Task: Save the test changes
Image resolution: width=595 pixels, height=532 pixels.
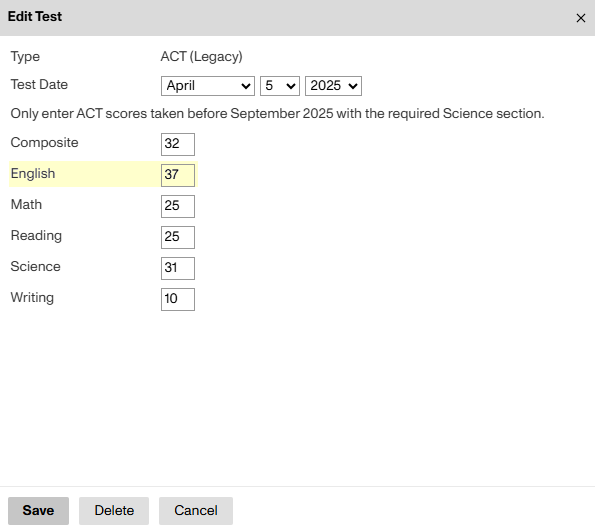Action: tap(38, 511)
